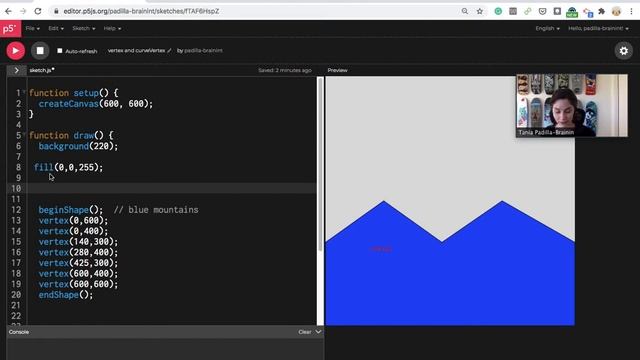This screenshot has width=640, height=360.
Task: Click the grey grid extension icon
Action: pos(513,11)
